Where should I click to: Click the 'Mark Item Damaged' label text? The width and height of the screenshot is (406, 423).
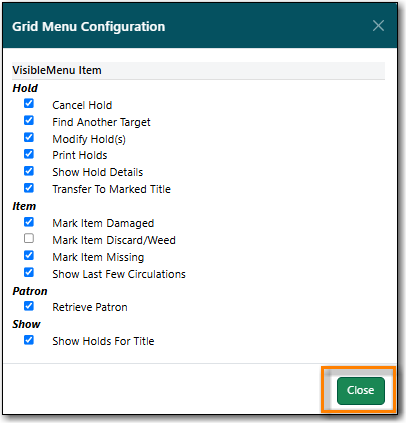[x=103, y=223]
